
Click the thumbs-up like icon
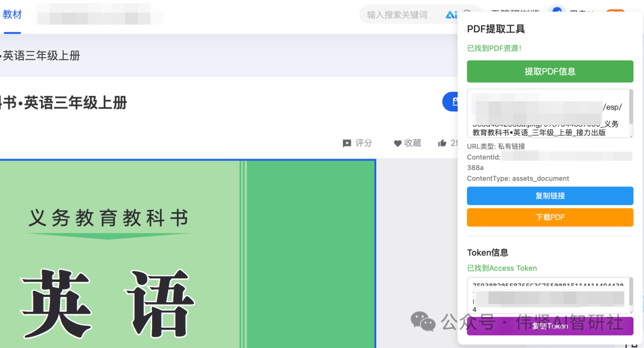tap(442, 143)
